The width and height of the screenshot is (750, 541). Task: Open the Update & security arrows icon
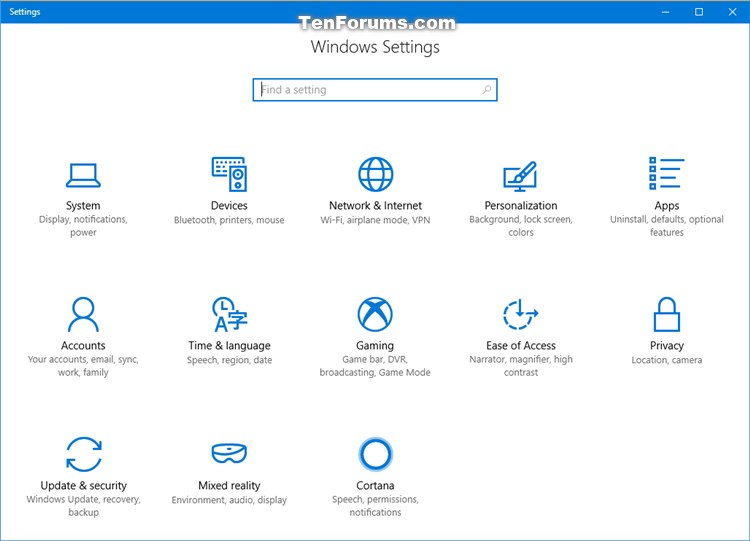point(84,454)
